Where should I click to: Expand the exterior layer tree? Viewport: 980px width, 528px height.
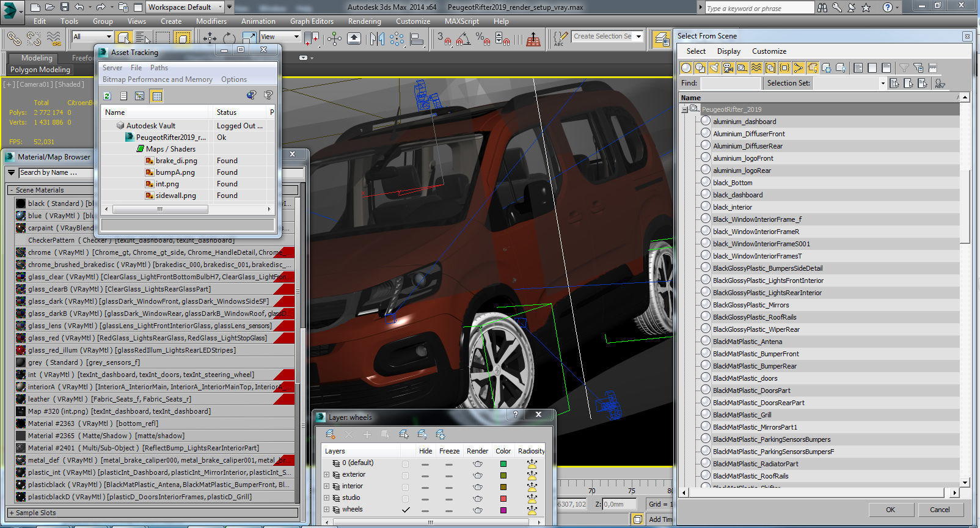(326, 475)
